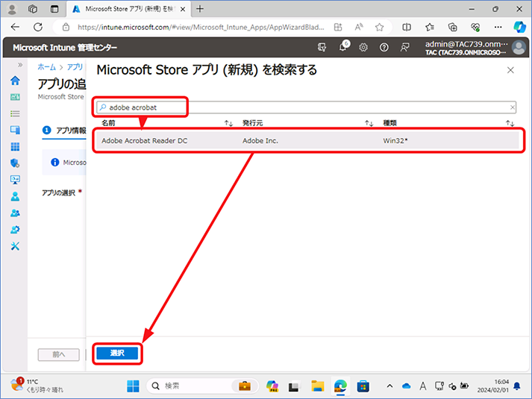The width and height of the screenshot is (532, 399).
Task: Open the Copilot or Cloud Shell header icon
Action: (x=322, y=48)
